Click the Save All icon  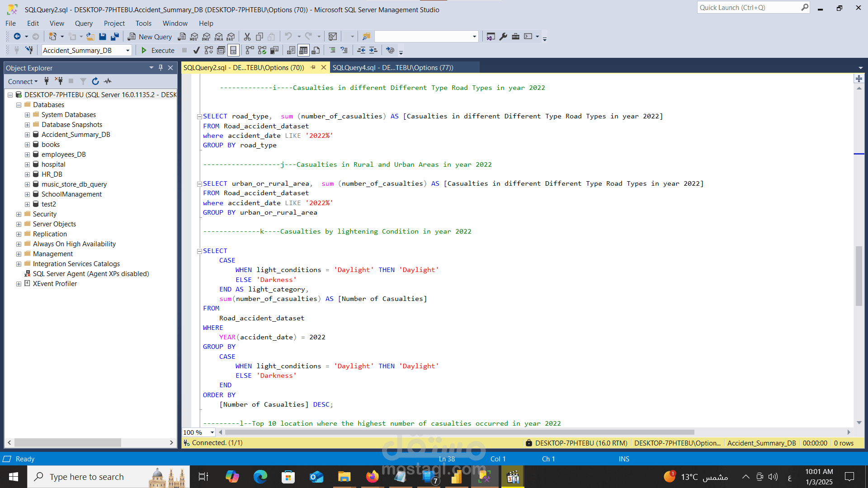click(115, 37)
